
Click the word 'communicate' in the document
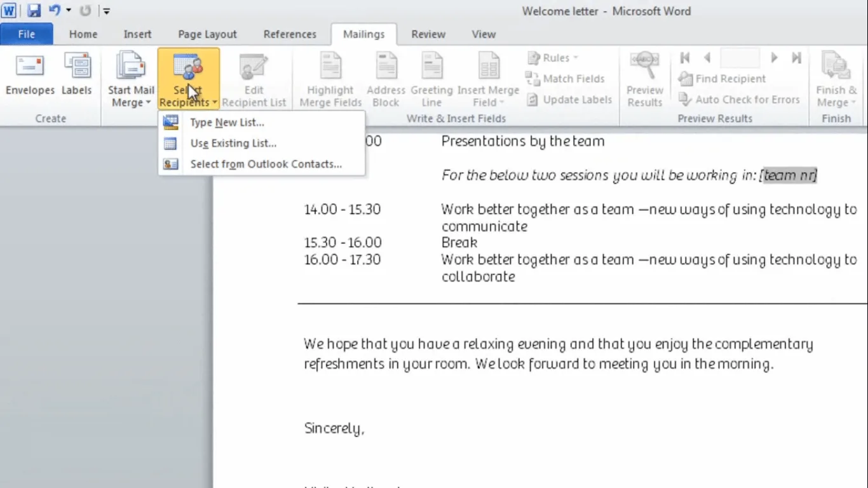tap(484, 227)
